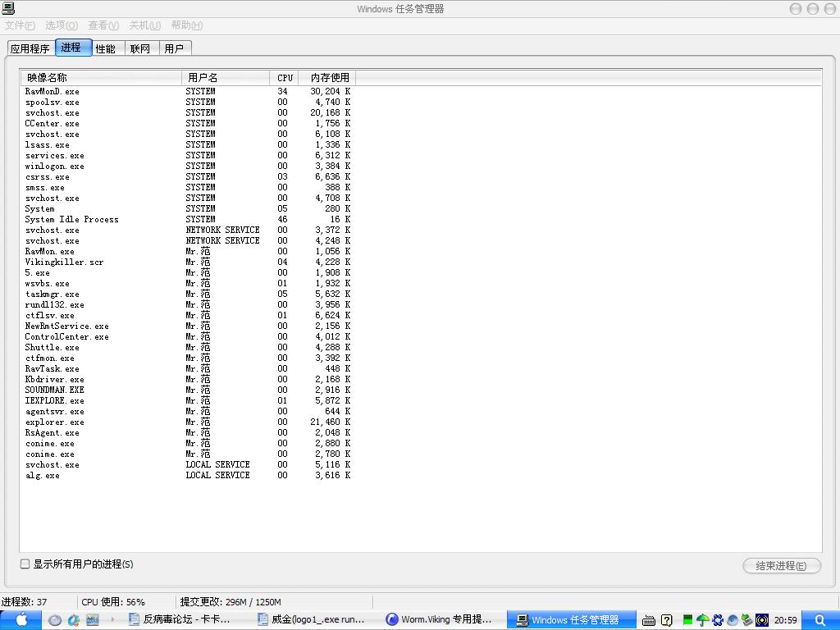Select the RavTask.exe process

coord(188,368)
